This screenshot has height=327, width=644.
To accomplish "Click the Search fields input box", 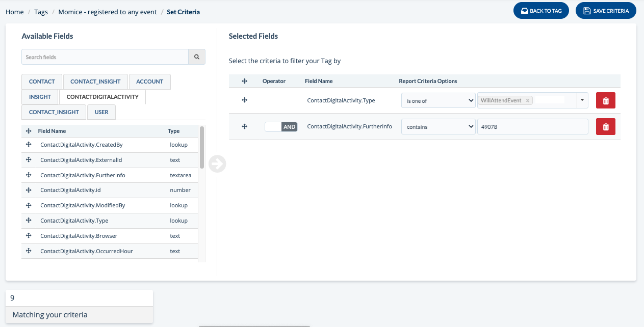I will click(x=105, y=57).
